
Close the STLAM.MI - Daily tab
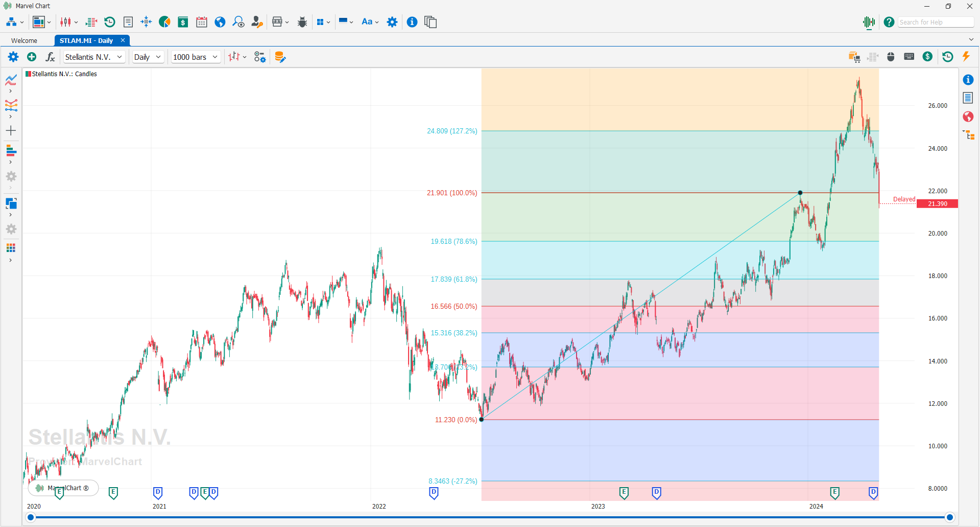pos(123,40)
